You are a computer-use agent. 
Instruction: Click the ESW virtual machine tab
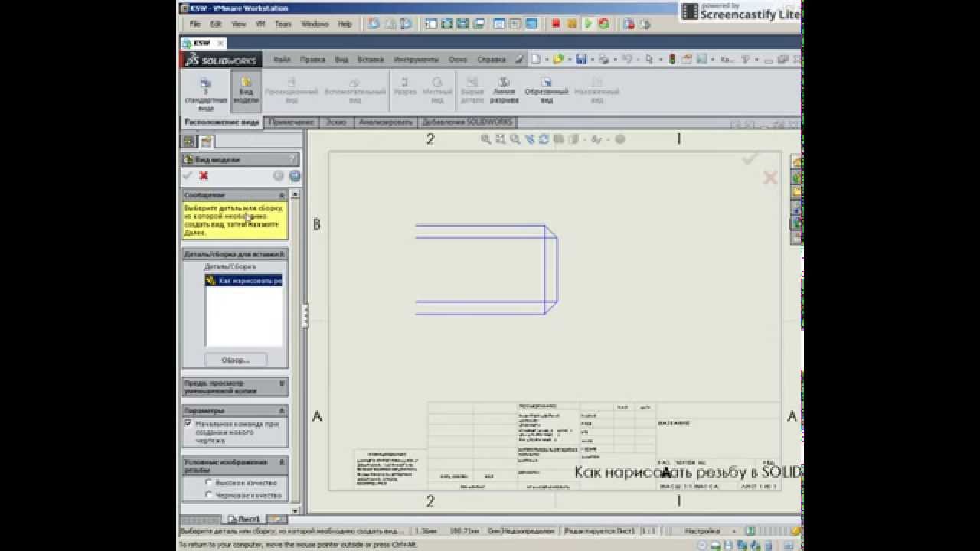click(x=203, y=43)
